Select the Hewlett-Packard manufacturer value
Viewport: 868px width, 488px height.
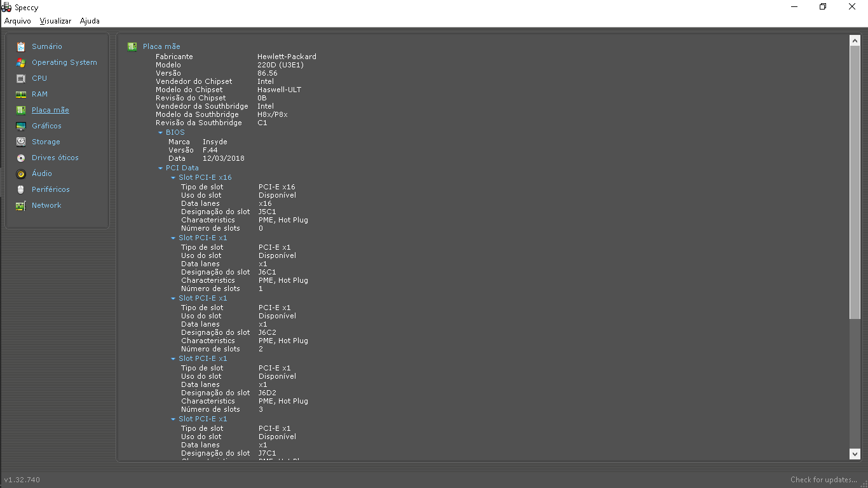click(287, 57)
